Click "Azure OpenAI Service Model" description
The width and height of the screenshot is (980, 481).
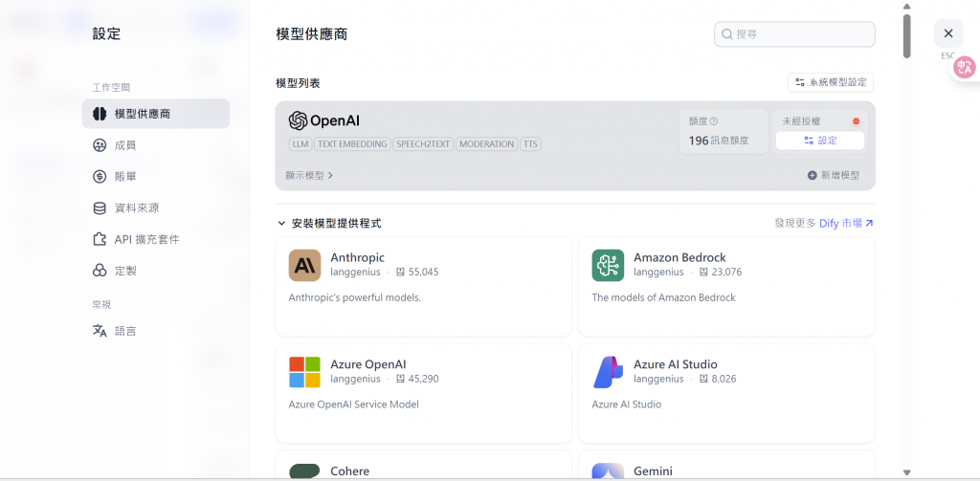[354, 404]
